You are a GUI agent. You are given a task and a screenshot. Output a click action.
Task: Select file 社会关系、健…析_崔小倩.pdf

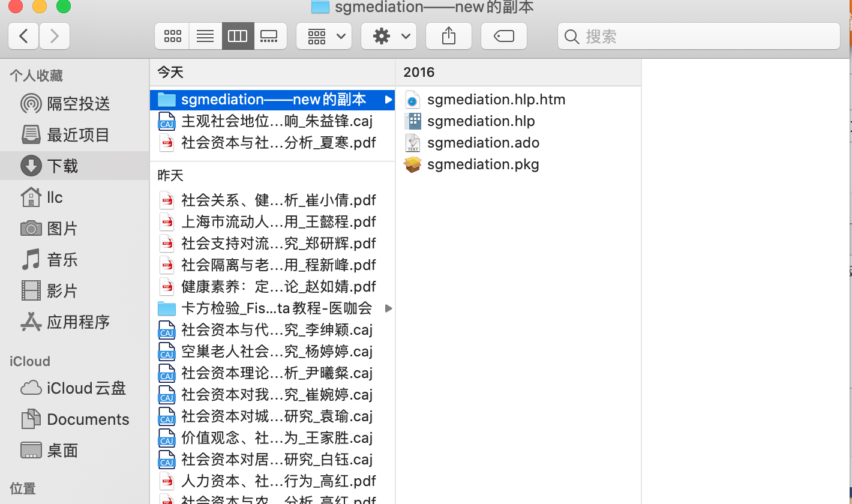(x=272, y=200)
